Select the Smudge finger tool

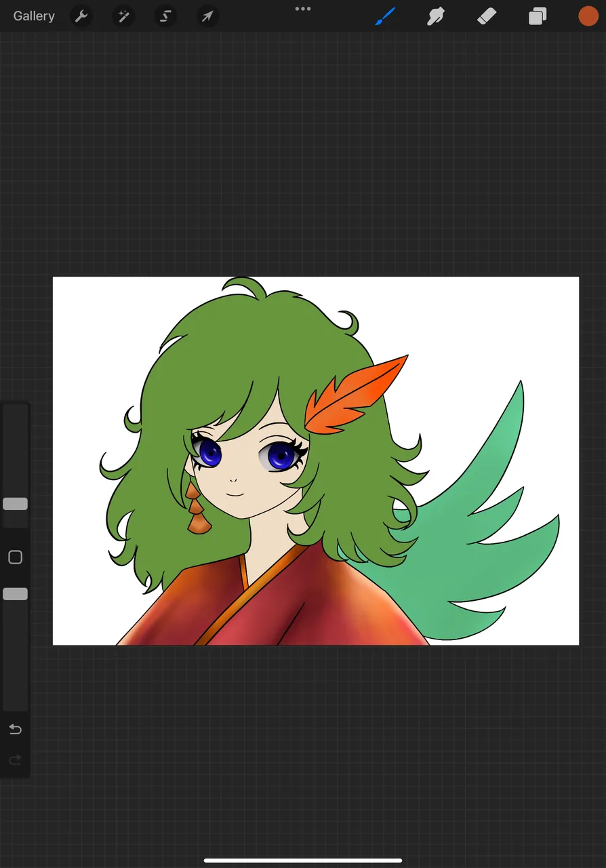click(435, 16)
